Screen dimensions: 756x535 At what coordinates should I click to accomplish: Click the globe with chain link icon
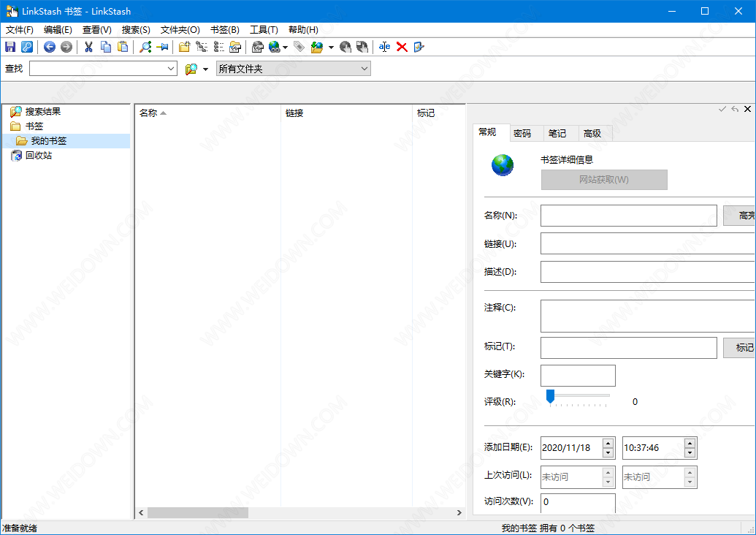click(x=275, y=47)
